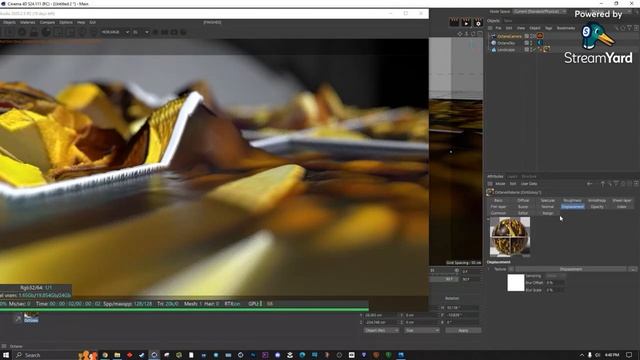This screenshot has width=640, height=360.
Task: Click the Landscape material tag icon
Action: (547, 49)
